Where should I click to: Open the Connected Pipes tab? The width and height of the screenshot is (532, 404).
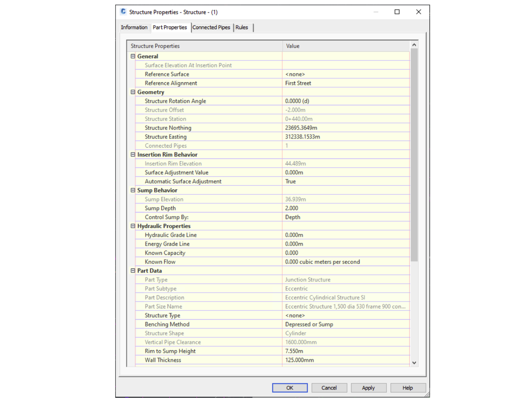211,27
